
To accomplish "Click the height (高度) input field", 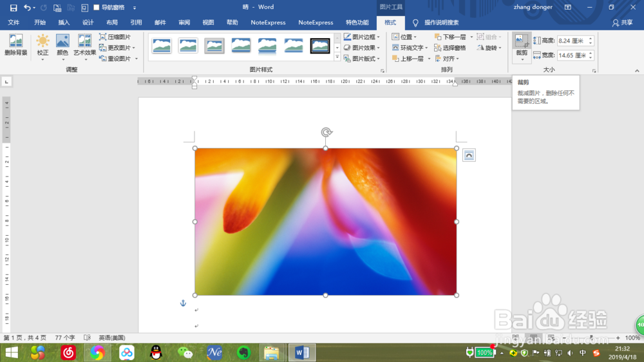I will (x=572, y=41).
